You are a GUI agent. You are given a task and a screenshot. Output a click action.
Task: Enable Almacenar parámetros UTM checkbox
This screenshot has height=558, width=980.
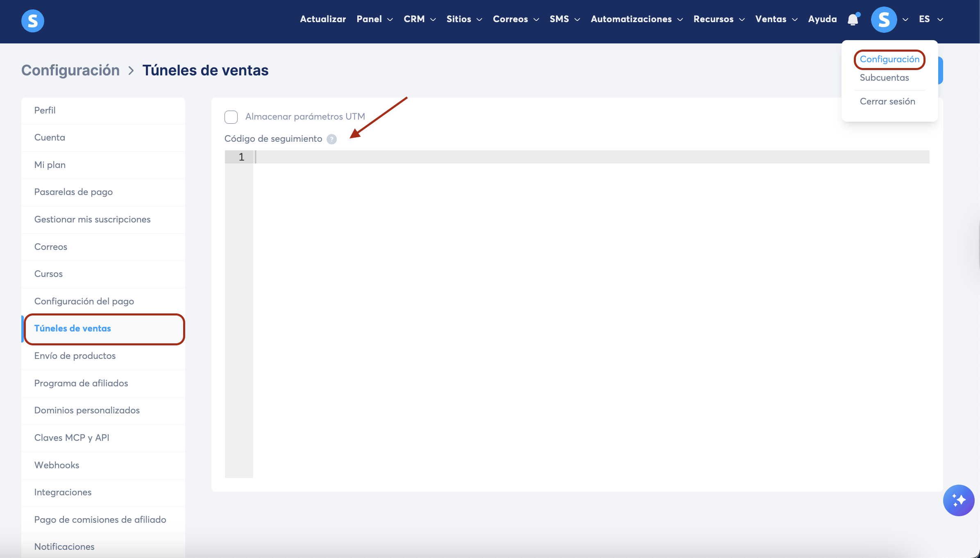tap(231, 117)
